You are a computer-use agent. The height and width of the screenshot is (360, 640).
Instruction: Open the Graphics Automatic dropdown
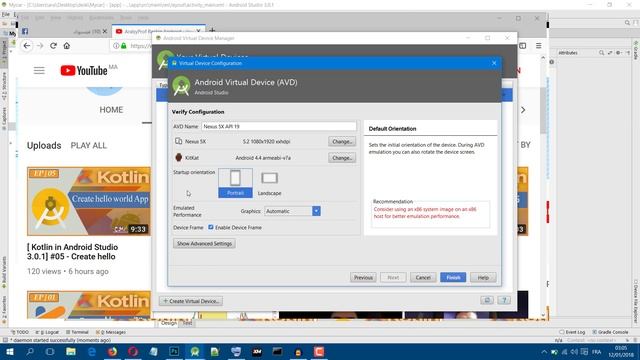point(292,211)
